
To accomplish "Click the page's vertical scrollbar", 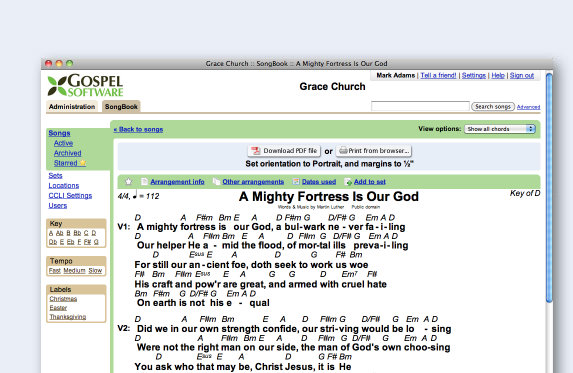I will click(549, 188).
